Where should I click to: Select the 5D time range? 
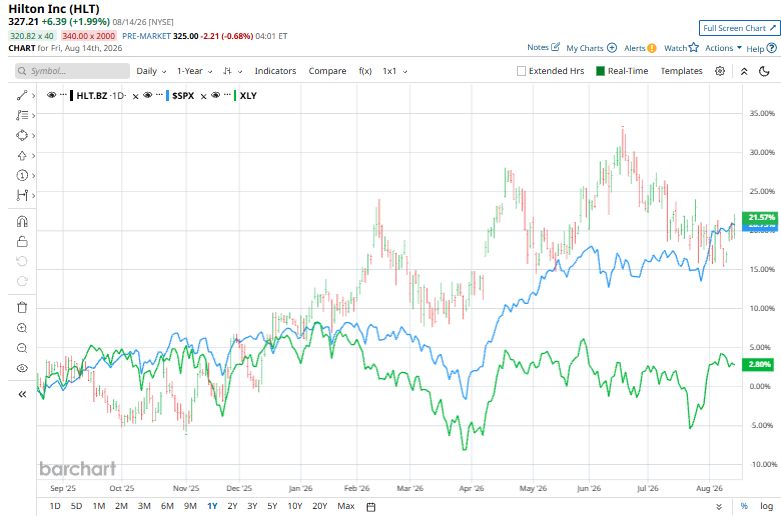click(76, 506)
